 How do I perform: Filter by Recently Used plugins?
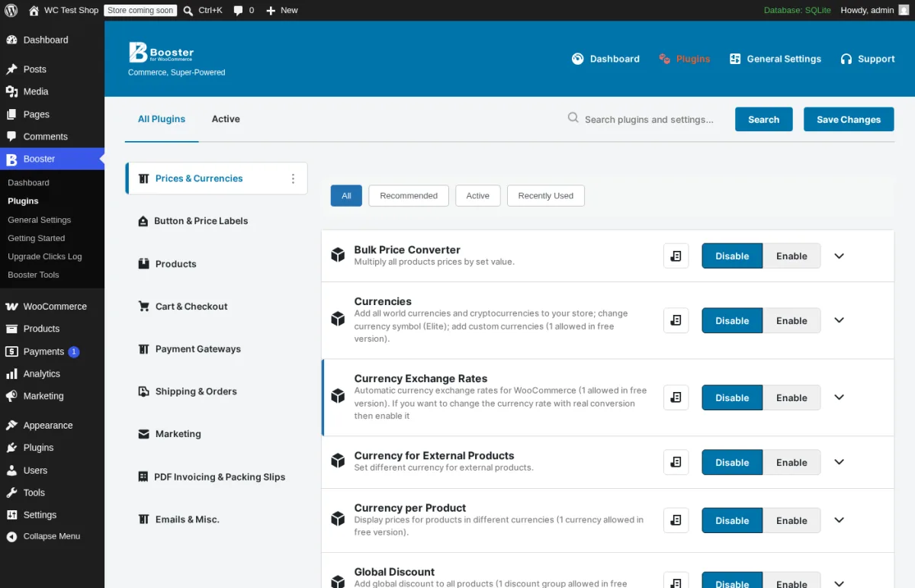(546, 195)
